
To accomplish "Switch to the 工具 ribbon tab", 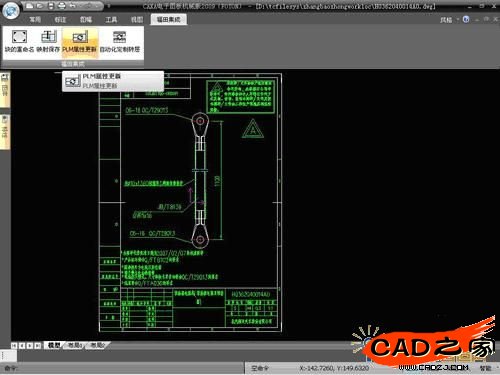I will point(111,20).
